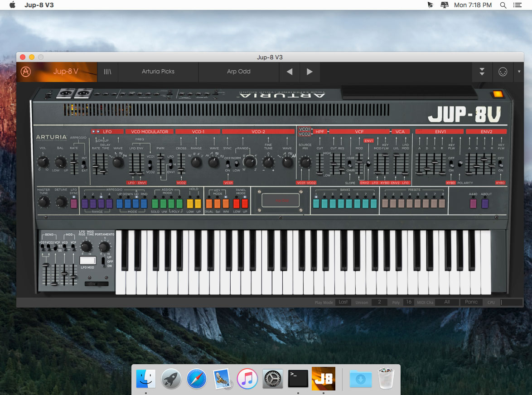The height and width of the screenshot is (395, 532).
Task: Select UNI assign mode green button
Action: coord(163,203)
